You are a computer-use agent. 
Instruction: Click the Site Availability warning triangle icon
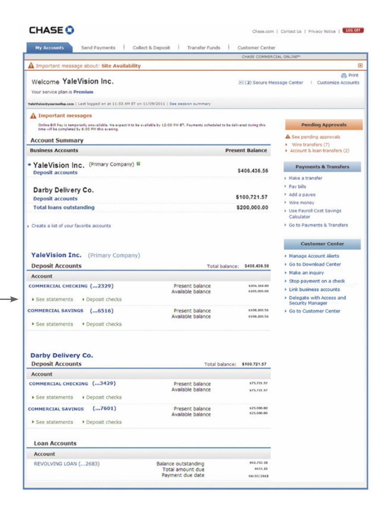pyautogui.click(x=31, y=65)
